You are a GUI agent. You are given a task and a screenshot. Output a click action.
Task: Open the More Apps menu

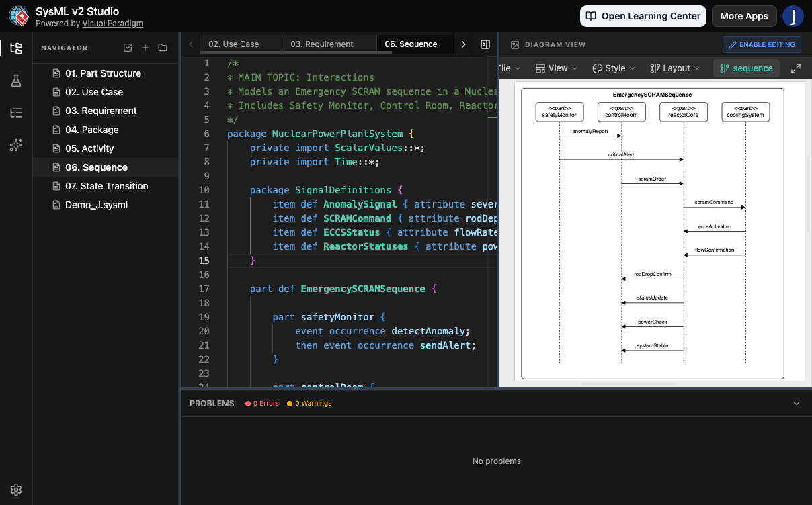tap(744, 16)
